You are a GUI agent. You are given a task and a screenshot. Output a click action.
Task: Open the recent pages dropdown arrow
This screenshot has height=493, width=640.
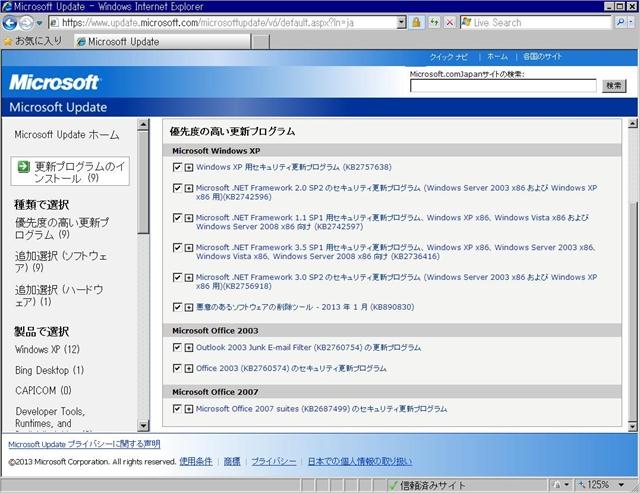coord(39,23)
